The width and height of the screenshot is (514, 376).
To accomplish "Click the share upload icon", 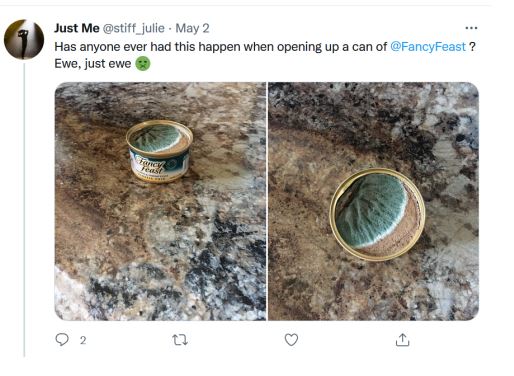I will click(x=402, y=340).
